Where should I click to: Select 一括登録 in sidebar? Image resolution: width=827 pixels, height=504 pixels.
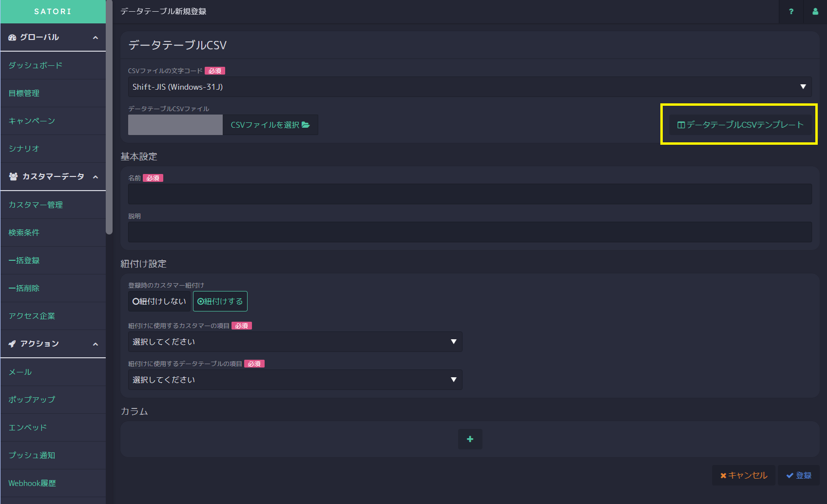[53, 260]
